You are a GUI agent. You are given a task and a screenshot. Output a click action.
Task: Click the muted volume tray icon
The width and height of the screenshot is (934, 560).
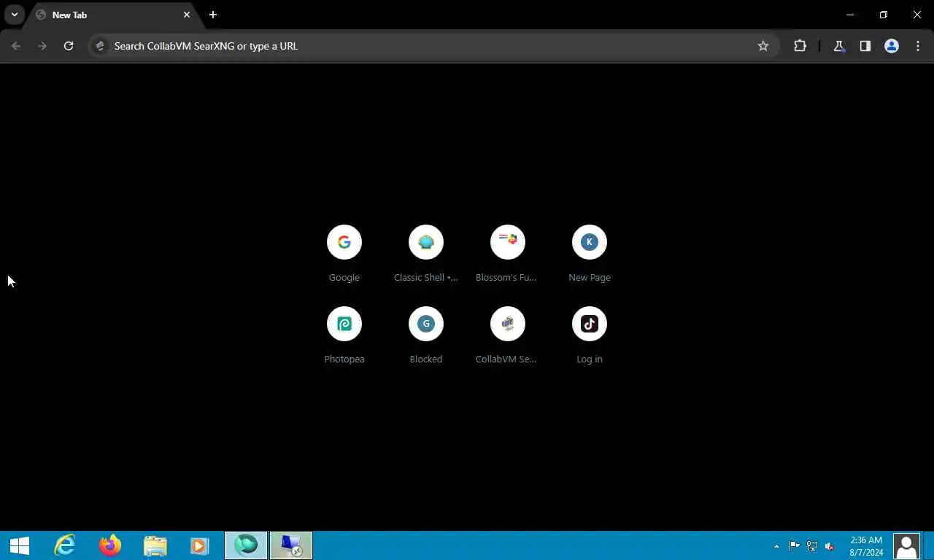click(830, 546)
